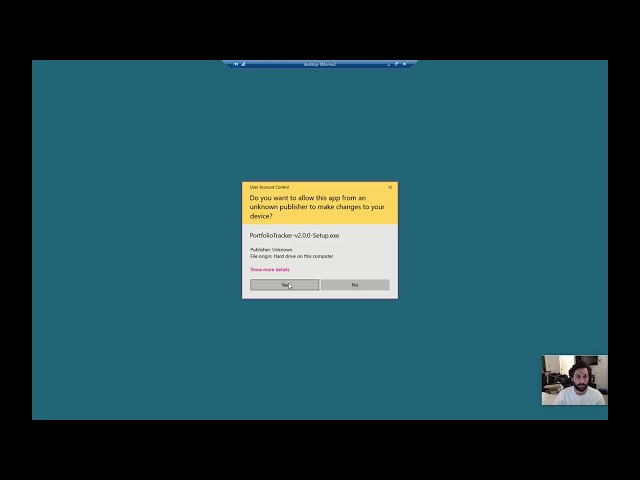Click the PortfolioTracker-v2.0.0-Setup.exe file name
The width and height of the screenshot is (640, 480).
[x=294, y=236]
